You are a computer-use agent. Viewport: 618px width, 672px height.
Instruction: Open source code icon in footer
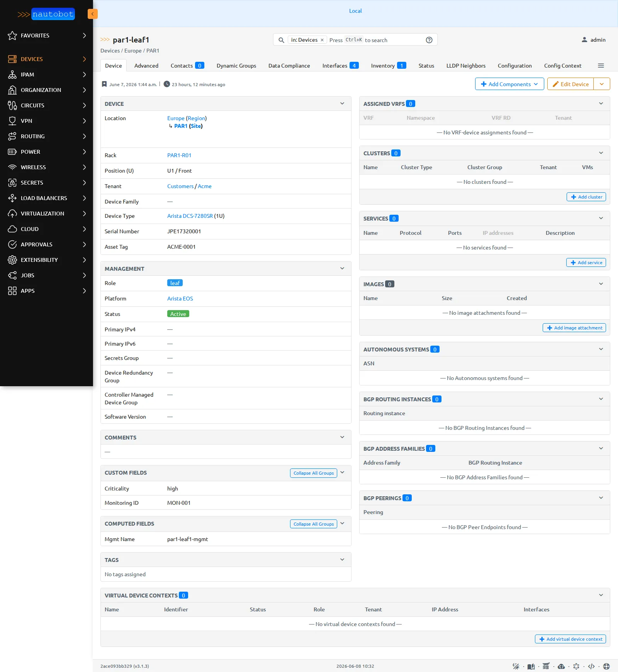point(591,666)
